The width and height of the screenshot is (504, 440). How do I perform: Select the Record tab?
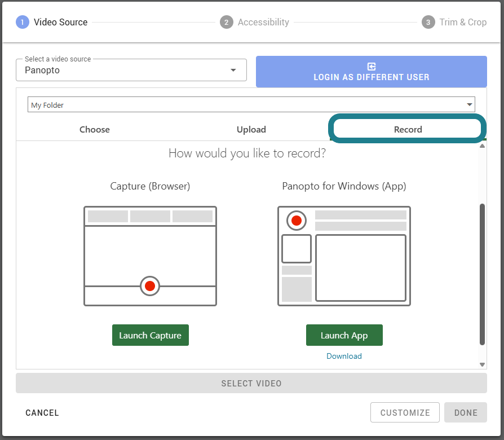pyautogui.click(x=408, y=129)
